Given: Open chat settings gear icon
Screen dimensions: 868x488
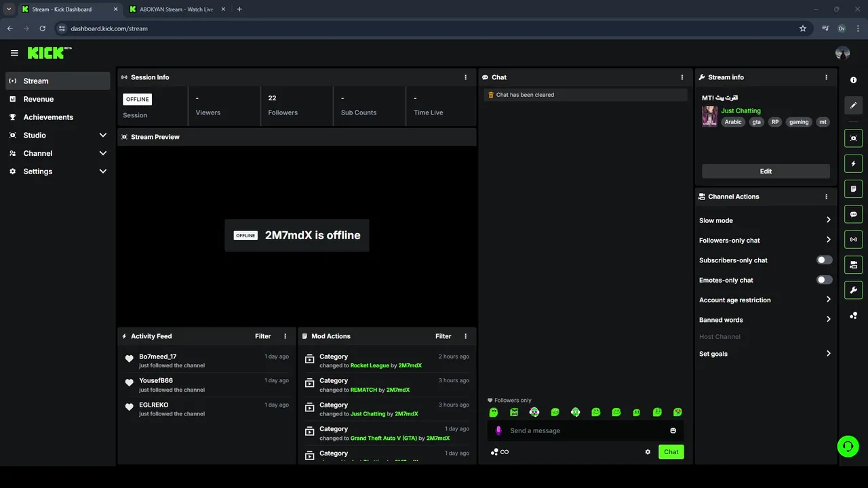Looking at the screenshot, I should tap(648, 452).
